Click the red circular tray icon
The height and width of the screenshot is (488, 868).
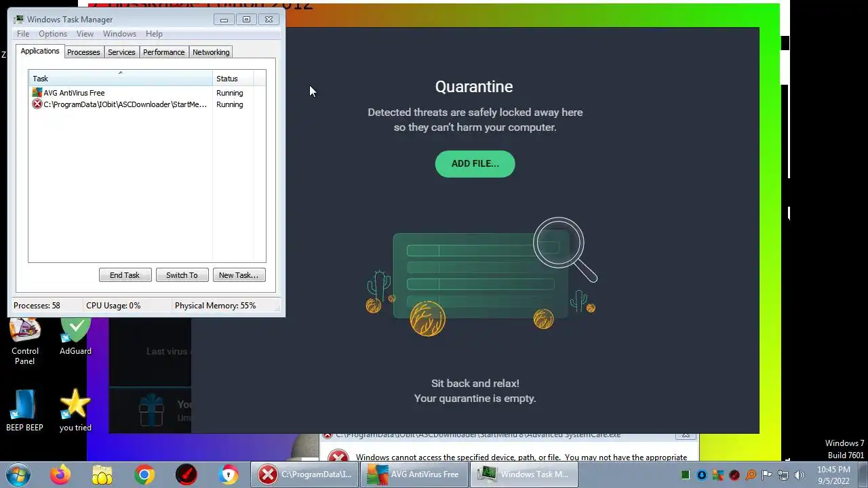[x=734, y=475]
